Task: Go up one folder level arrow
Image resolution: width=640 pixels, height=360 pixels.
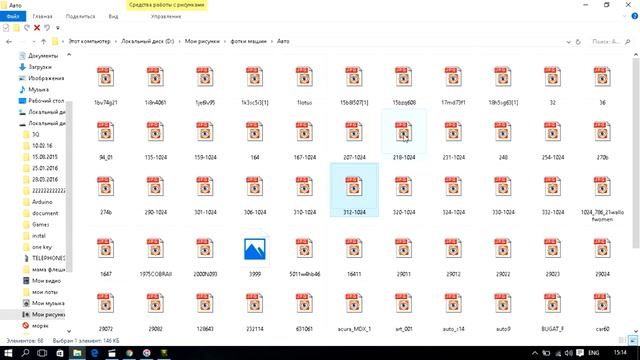Action: pos(44,42)
